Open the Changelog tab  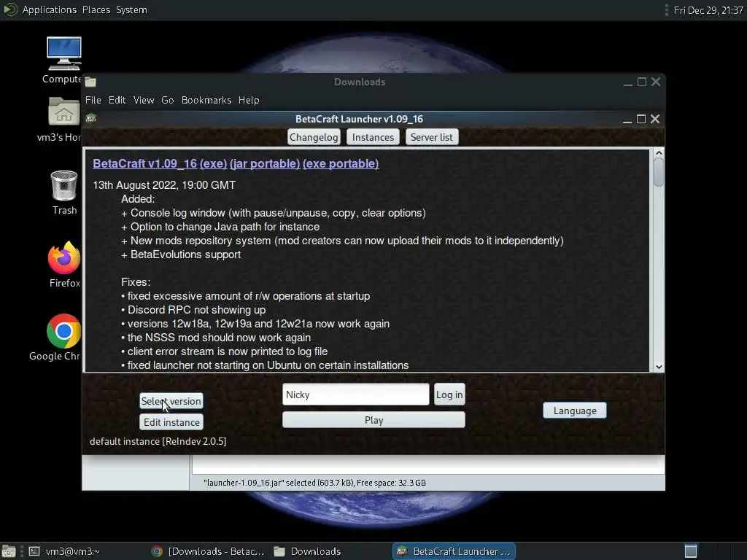coord(314,137)
